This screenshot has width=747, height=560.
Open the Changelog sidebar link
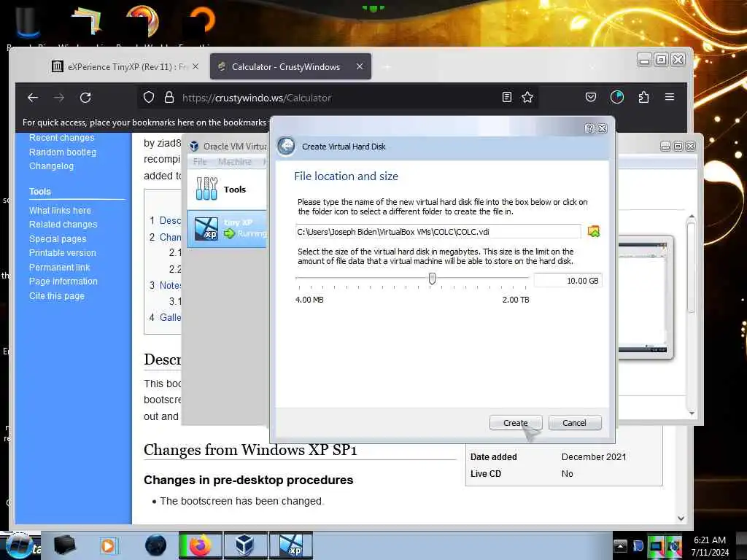pos(52,166)
